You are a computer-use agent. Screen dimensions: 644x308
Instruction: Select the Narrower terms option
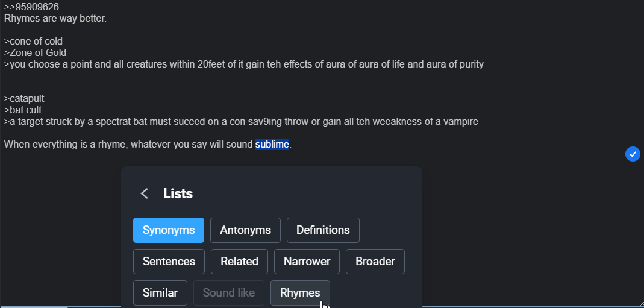(307, 261)
